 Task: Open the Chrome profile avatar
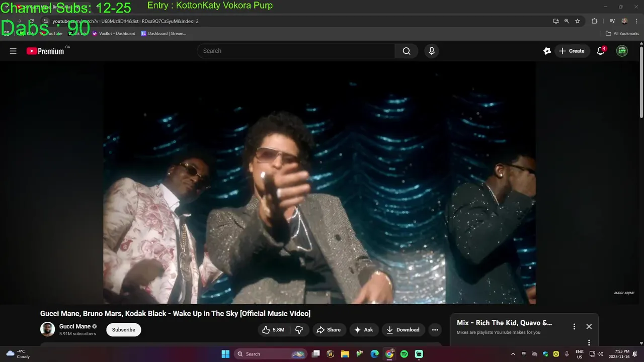624,21
